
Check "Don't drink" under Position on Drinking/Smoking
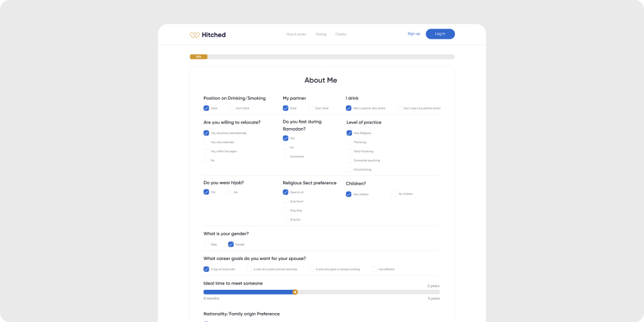[x=231, y=109]
